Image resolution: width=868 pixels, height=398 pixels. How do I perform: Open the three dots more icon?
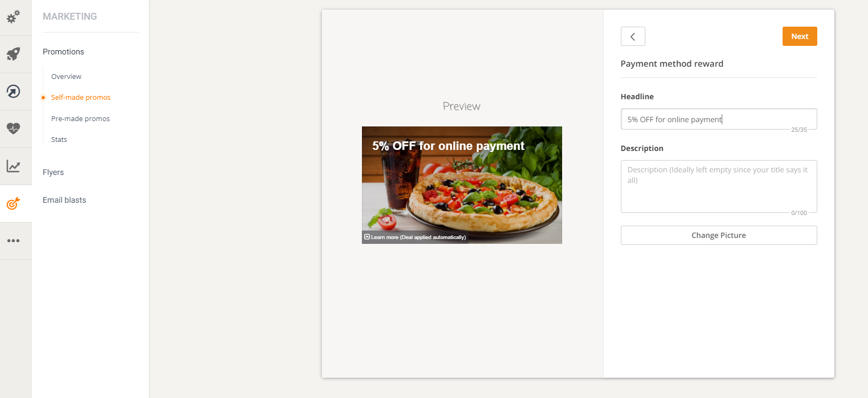point(13,241)
